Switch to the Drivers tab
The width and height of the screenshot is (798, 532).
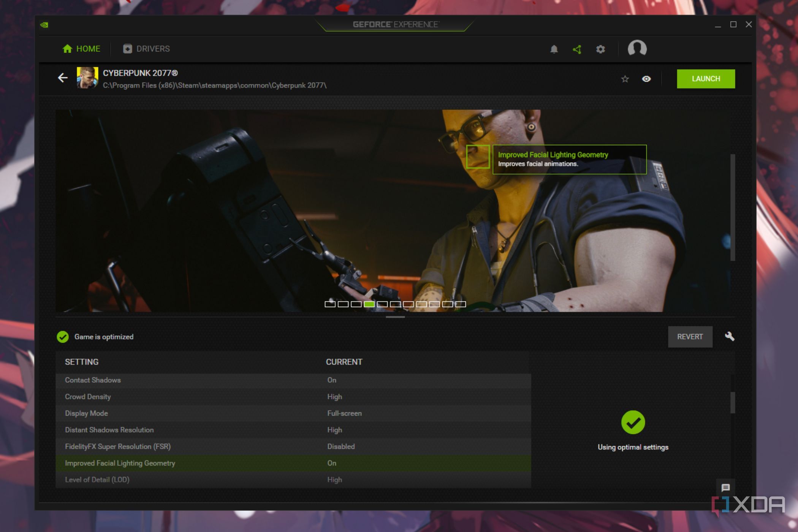pyautogui.click(x=146, y=49)
